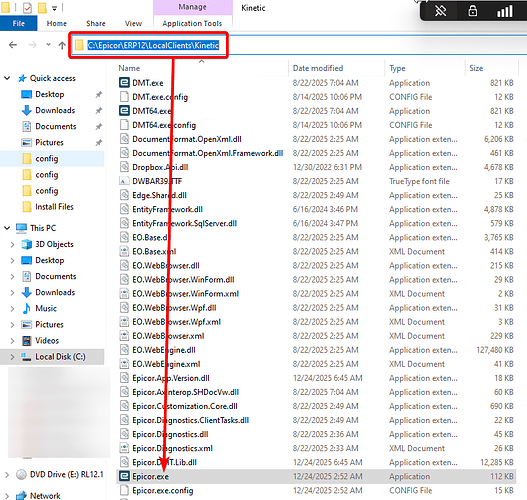Sort files by Name column header

[129, 68]
